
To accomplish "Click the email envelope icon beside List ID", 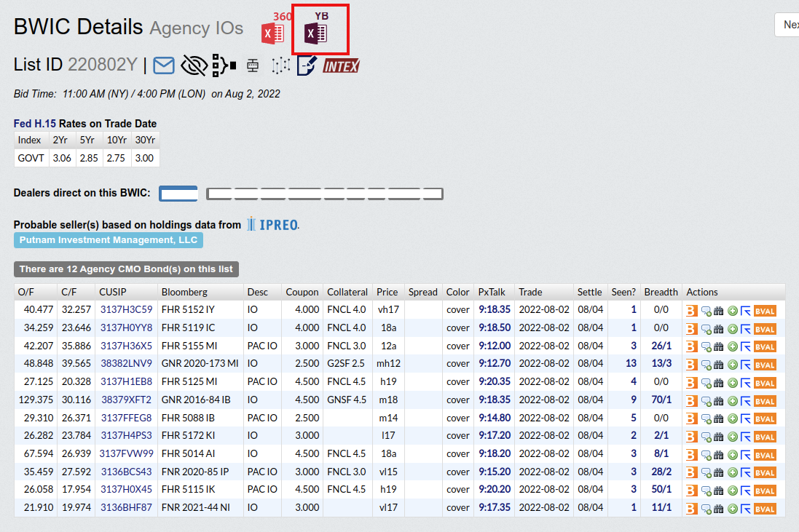I will pos(164,65).
